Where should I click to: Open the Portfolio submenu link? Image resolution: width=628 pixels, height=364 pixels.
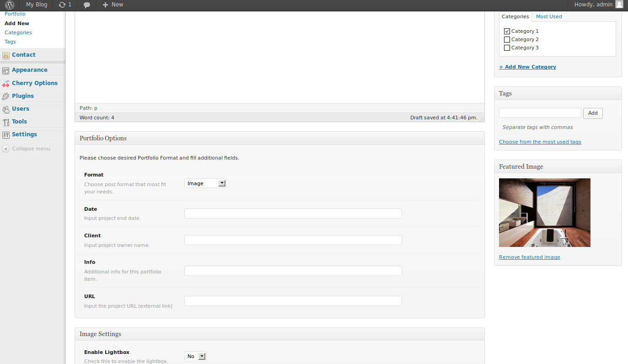[x=15, y=14]
